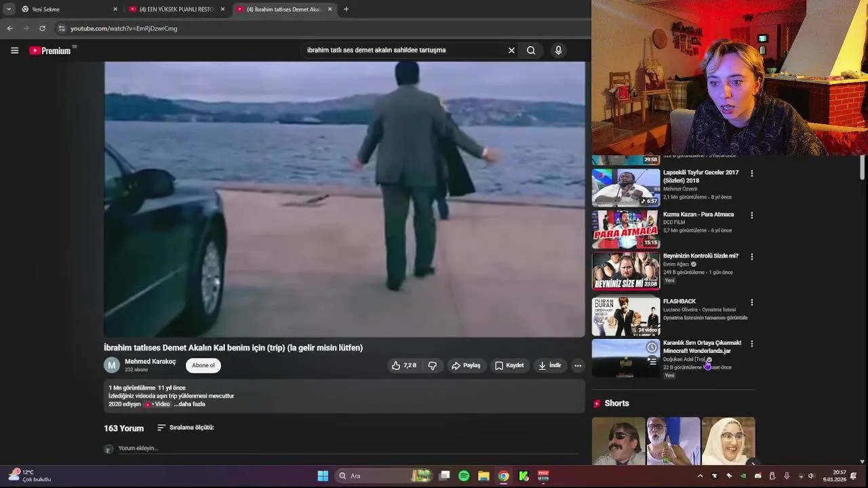Go to YouTube Premium home logo
The height and width of the screenshot is (488, 868).
point(50,50)
